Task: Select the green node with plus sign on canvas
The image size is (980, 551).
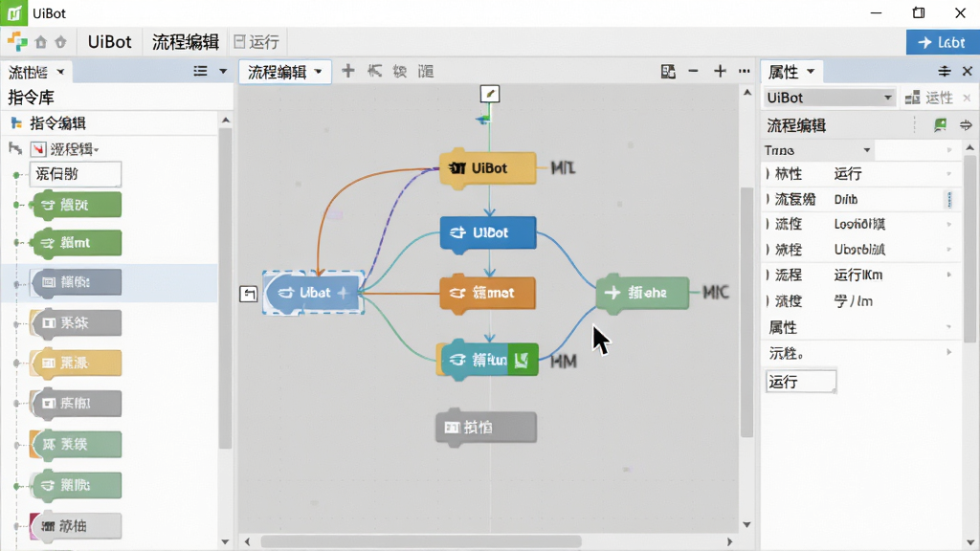Action: (x=642, y=292)
